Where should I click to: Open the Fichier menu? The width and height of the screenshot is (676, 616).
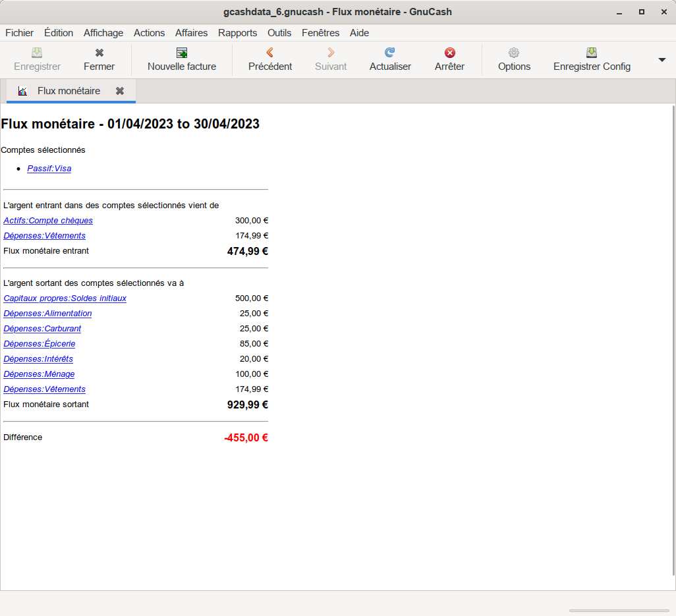click(x=19, y=33)
